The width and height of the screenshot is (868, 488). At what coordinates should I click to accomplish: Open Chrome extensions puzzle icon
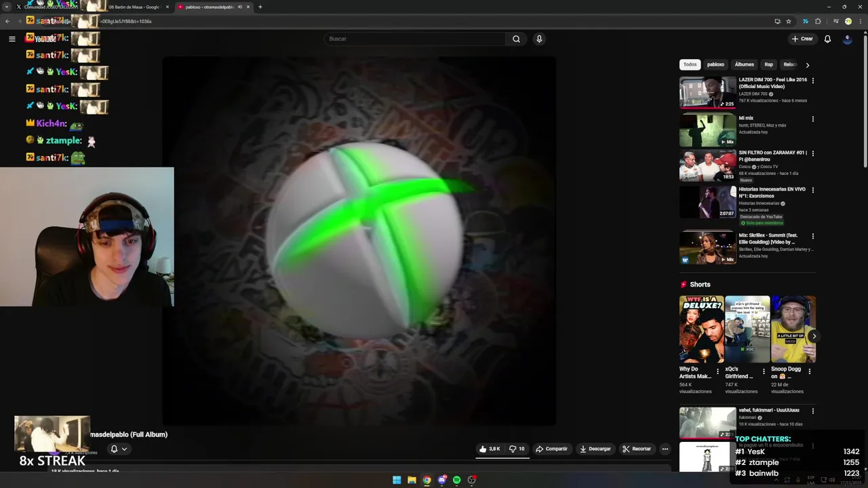pyautogui.click(x=818, y=21)
